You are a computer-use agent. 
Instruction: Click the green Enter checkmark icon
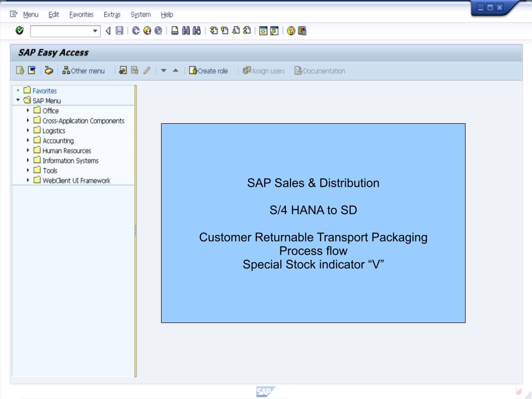(x=20, y=31)
